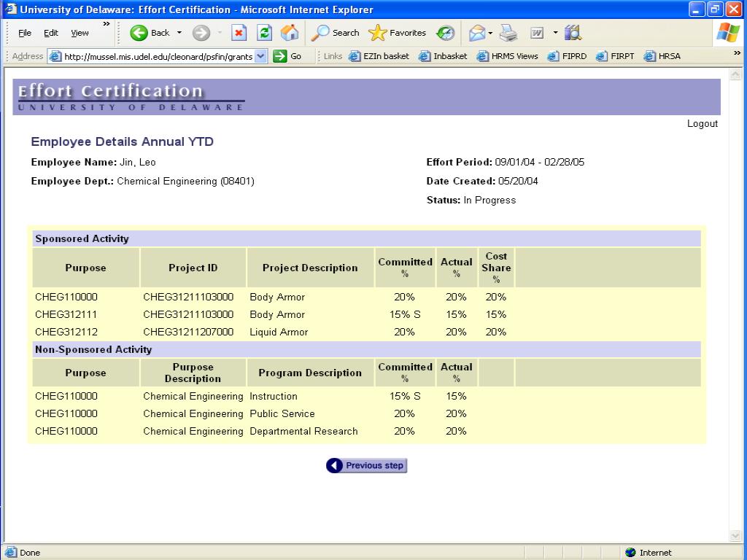Click the History clock icon
Image resolution: width=747 pixels, height=560 pixels.
[x=446, y=33]
